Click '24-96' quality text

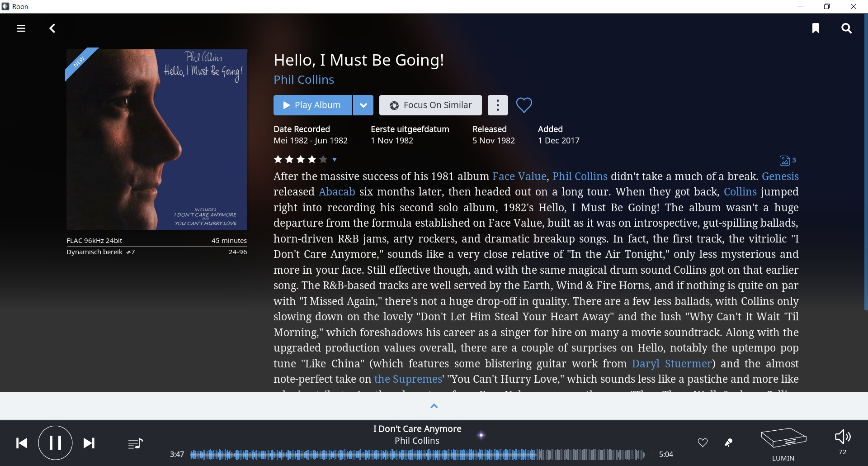tap(238, 252)
